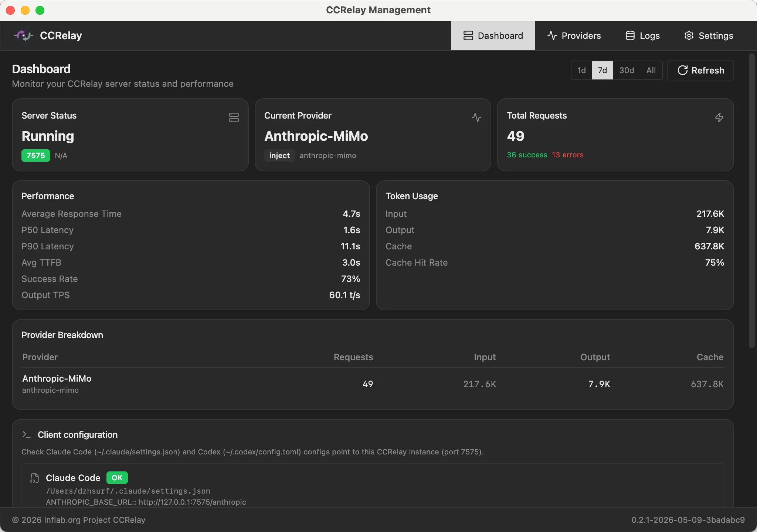
Task: Click the file code icon next to Claude Code
Action: [34, 478]
